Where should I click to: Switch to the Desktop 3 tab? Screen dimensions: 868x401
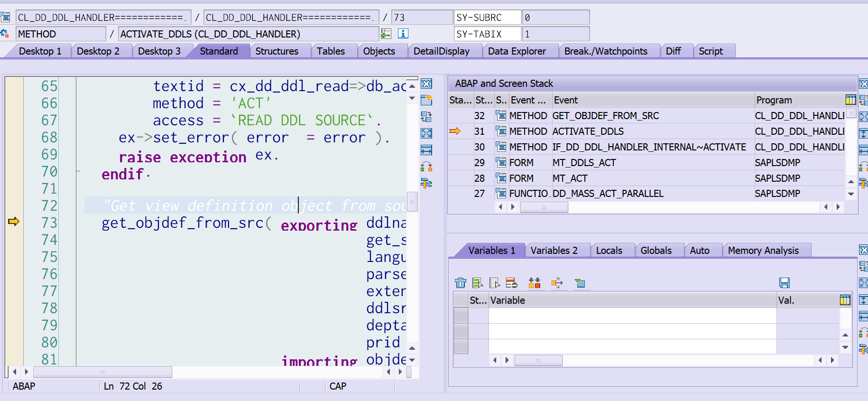pos(159,51)
